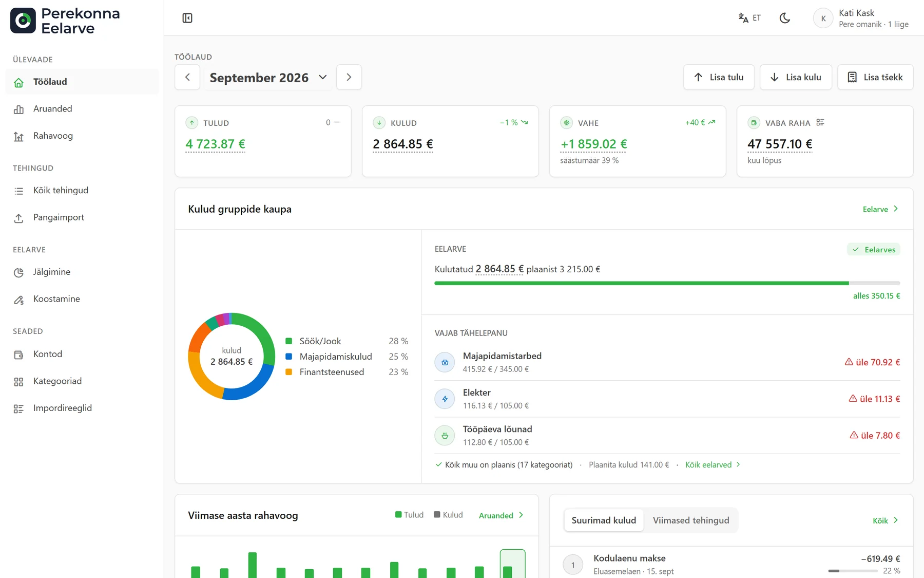924x578 pixels.
Task: Click the Tööpäeva lõunad food icon
Action: pyautogui.click(x=445, y=435)
